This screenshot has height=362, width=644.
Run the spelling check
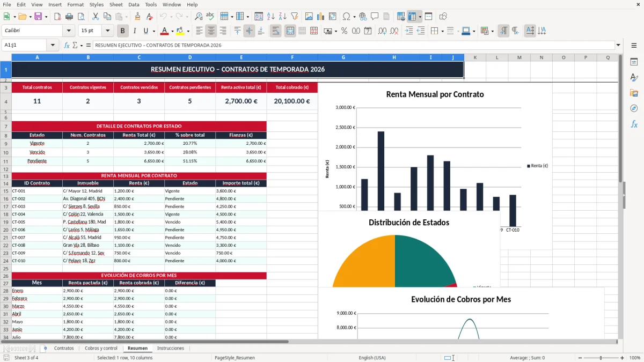[x=210, y=17]
